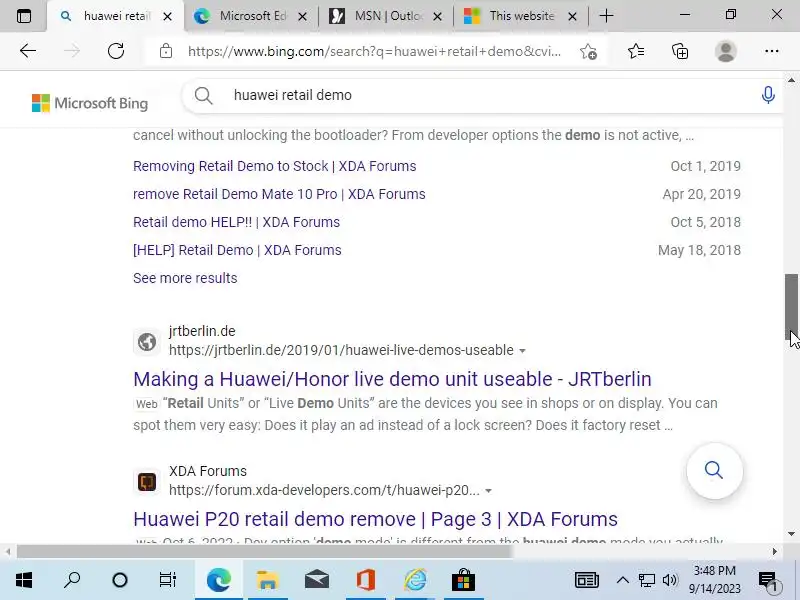This screenshot has height=600, width=800.
Task: Open News and interests widget
Action: 587,580
